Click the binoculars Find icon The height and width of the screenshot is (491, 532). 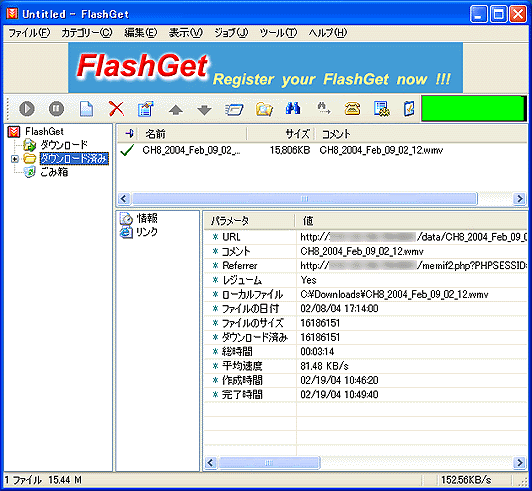pos(293,108)
